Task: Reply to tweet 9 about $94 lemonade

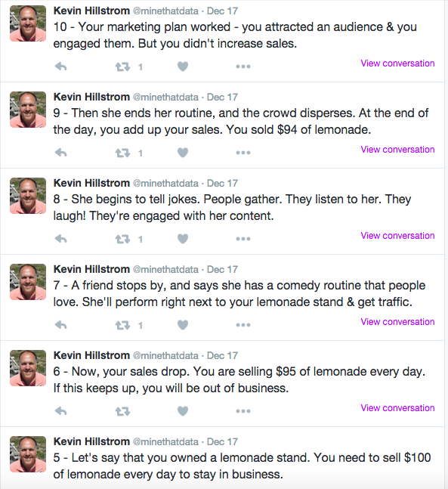Action: [60, 153]
